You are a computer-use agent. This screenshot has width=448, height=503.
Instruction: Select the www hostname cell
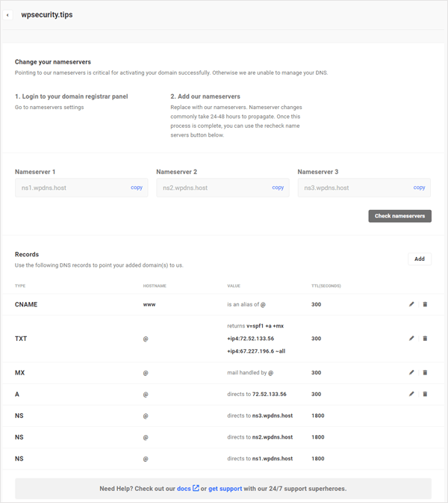tap(149, 304)
